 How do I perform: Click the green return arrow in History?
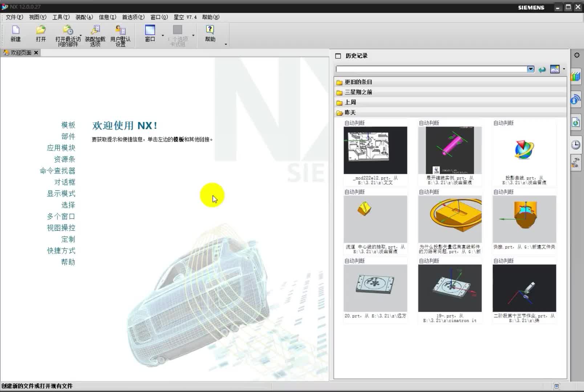tap(542, 69)
